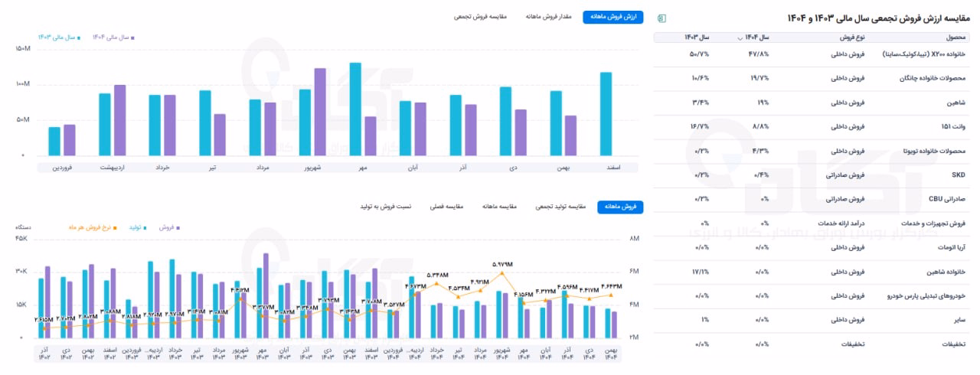
Task: Click the درآمد ارائه خدمات sale type cell
Action: point(841,223)
